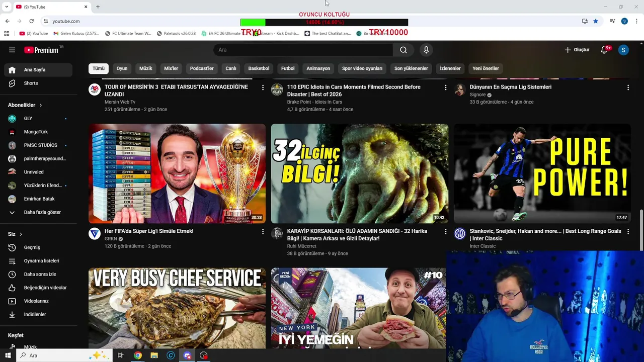This screenshot has height=362, width=644.
Task: Open new browser tab
Action: pos(98,7)
